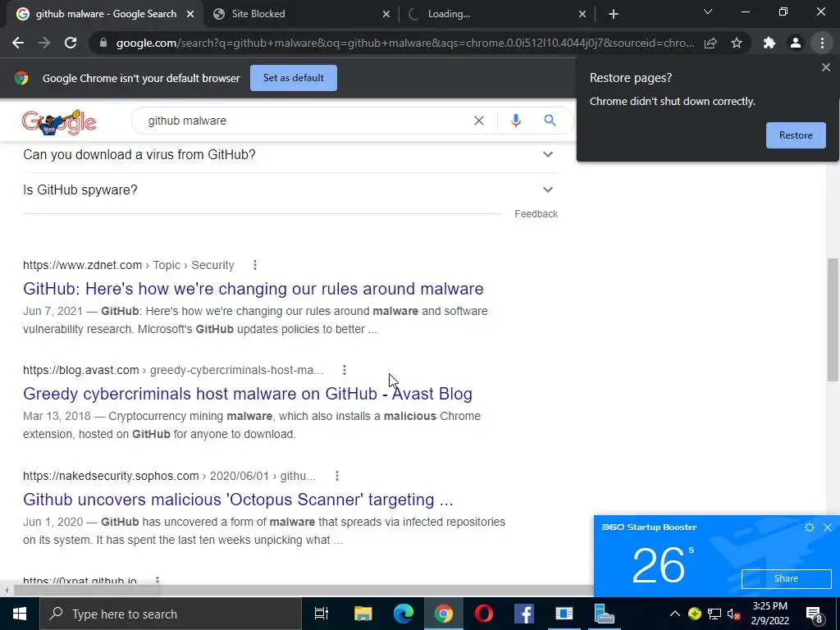Image resolution: width=840 pixels, height=630 pixels.
Task: Open the Chrome three-dot menu
Action: pyautogui.click(x=822, y=43)
